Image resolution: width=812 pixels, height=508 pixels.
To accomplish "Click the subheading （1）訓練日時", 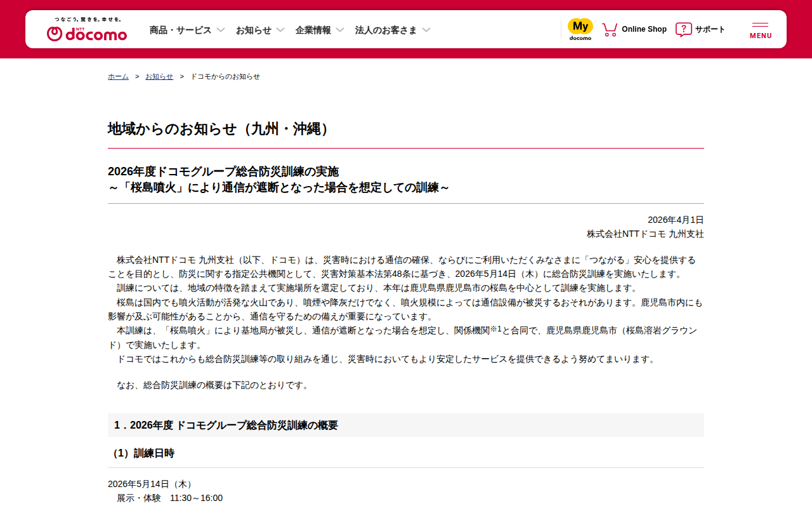I will [x=141, y=453].
